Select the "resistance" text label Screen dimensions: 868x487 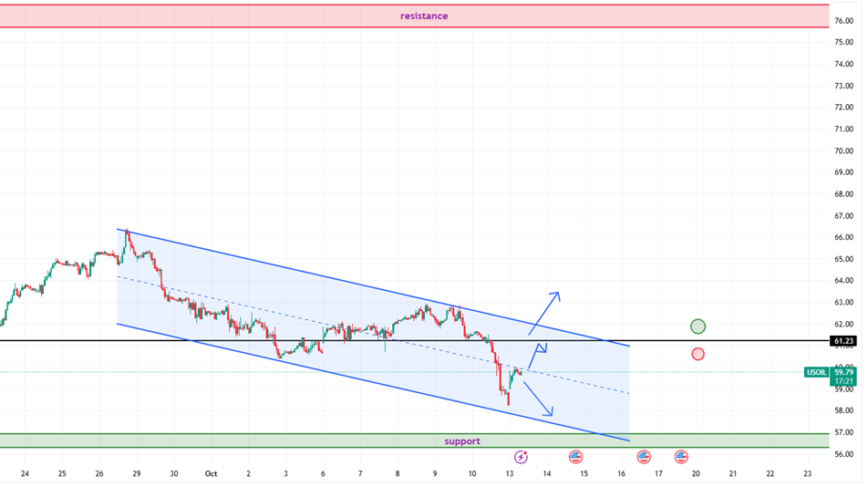tap(424, 16)
